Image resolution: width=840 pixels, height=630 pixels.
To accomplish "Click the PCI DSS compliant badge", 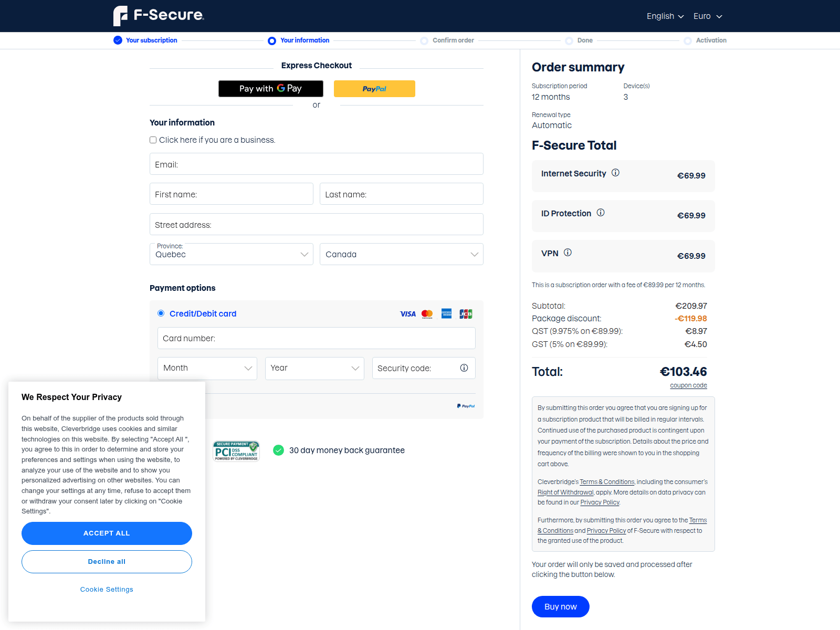I will (236, 451).
